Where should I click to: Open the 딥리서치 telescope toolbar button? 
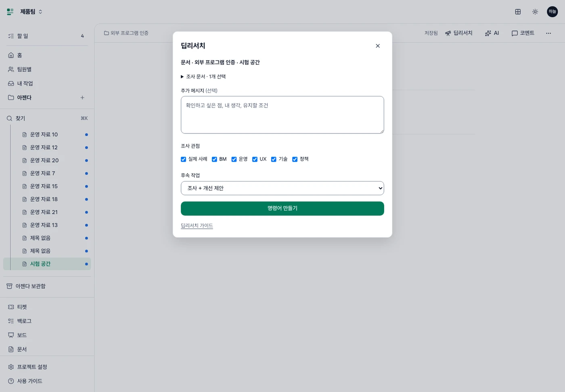pos(459,33)
